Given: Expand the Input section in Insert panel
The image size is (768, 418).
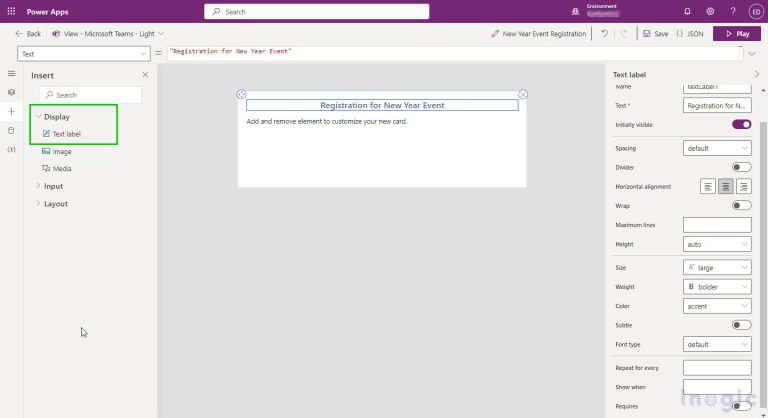Looking at the screenshot, I should click(53, 186).
